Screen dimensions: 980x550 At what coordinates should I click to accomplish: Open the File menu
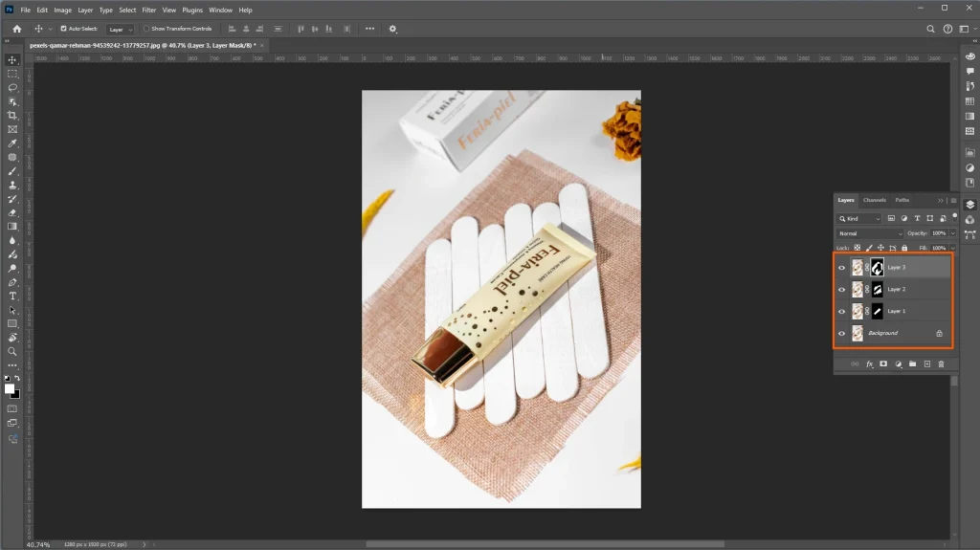[x=26, y=10]
